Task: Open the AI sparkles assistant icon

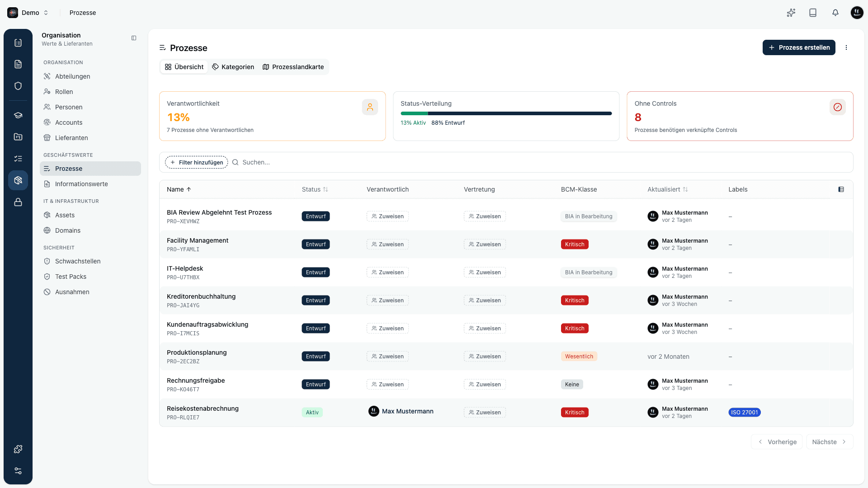Action: [x=791, y=13]
